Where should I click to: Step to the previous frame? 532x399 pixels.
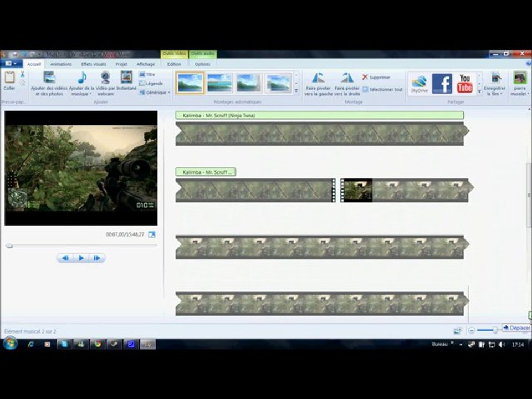(x=65, y=258)
